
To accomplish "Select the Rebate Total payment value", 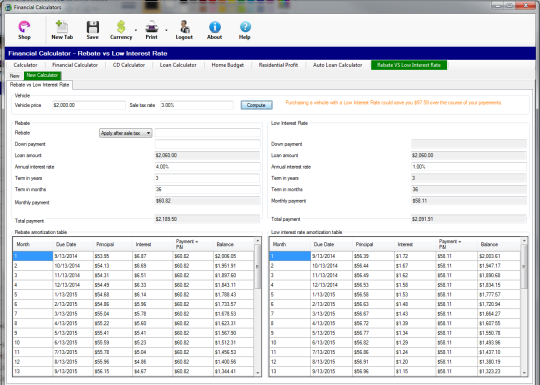I will pos(208,219).
